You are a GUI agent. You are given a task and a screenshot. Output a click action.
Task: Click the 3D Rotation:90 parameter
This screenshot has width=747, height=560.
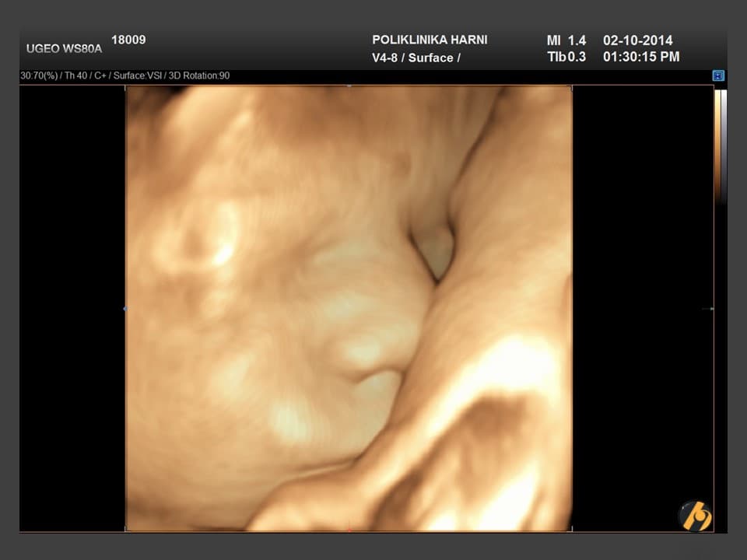click(x=199, y=76)
